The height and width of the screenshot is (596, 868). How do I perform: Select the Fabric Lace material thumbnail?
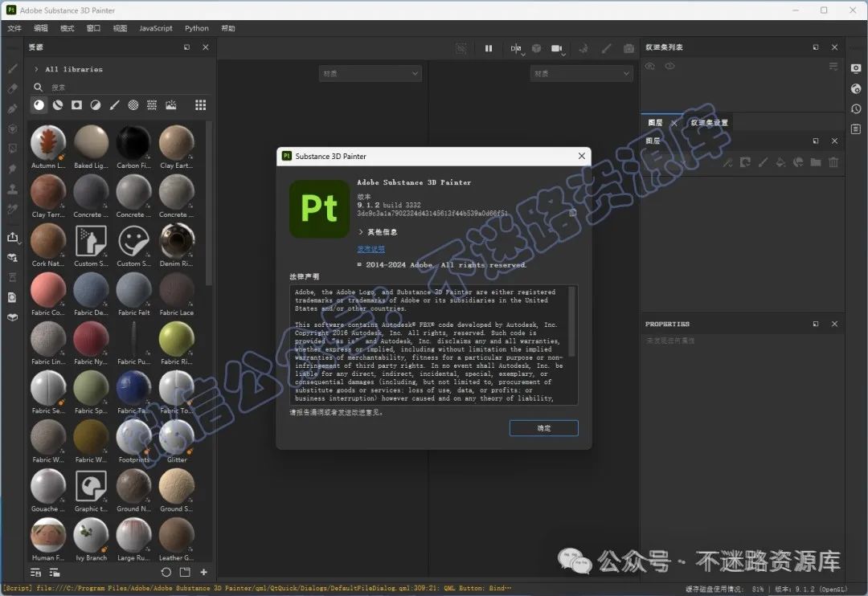coord(177,289)
